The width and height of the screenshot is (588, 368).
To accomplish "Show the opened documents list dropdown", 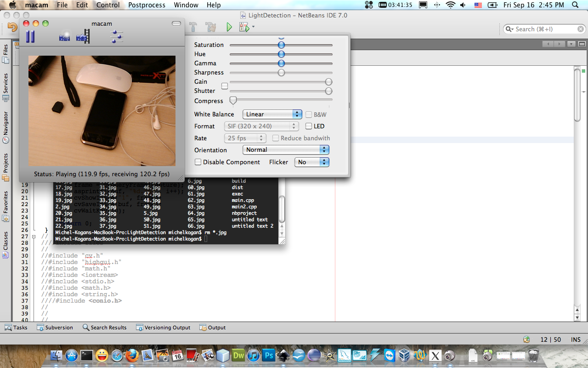I will (571, 44).
